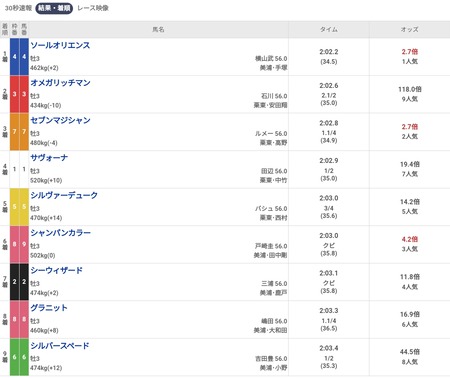Click trainer 美浦·手塚
This screenshot has width=450, height=378.
pyautogui.click(x=273, y=68)
